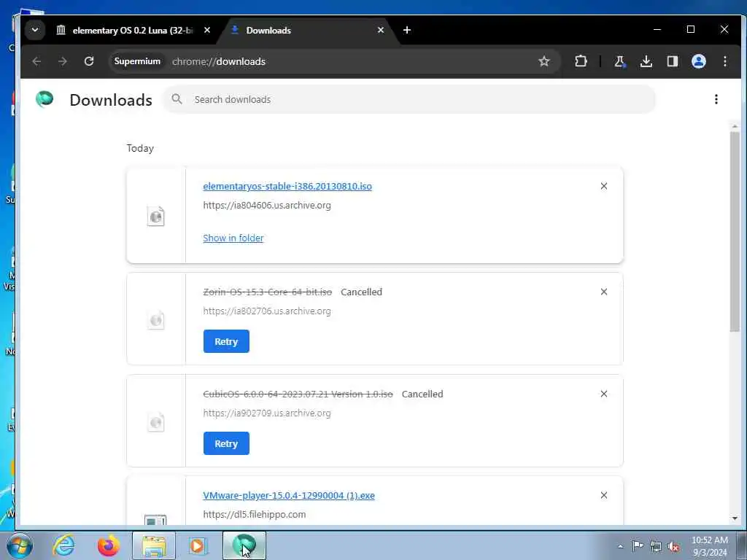The height and width of the screenshot is (560, 747).
Task: Go back with the back arrow
Action: (36, 61)
